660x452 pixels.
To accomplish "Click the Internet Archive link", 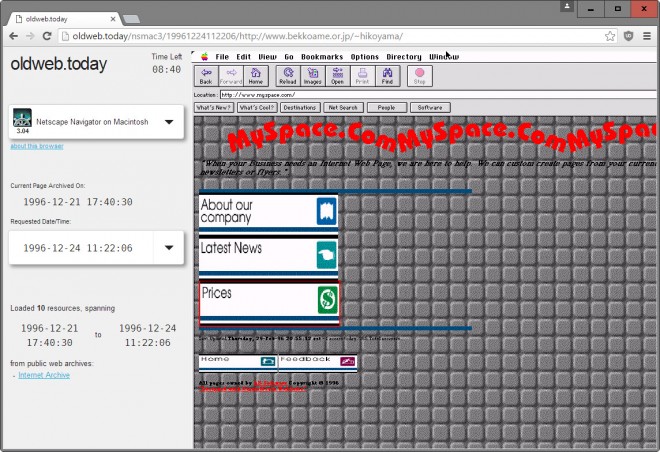I will 44,375.
